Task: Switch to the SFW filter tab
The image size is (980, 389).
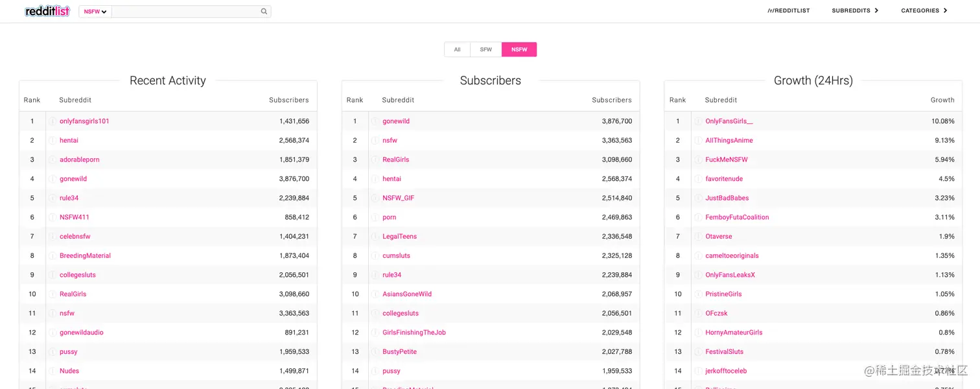Action: coord(486,49)
